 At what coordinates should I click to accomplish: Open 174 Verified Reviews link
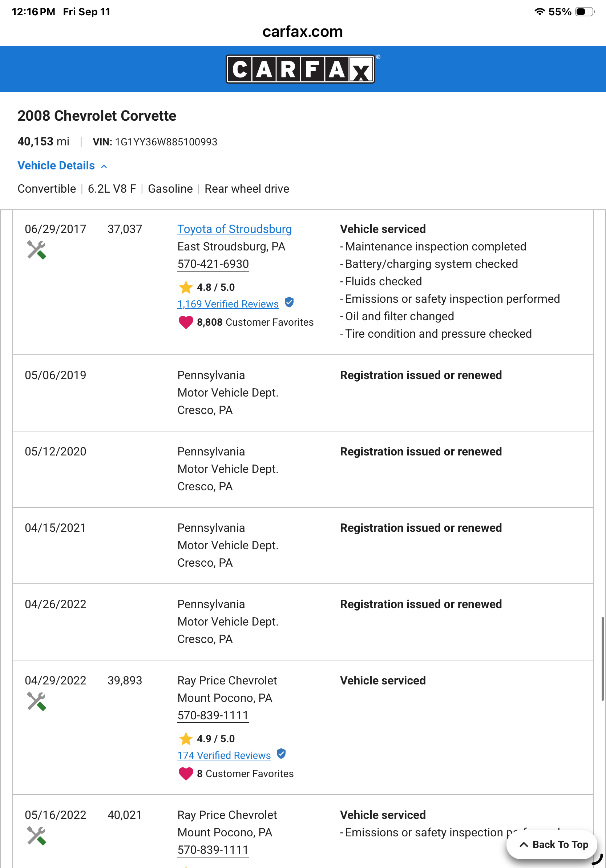pos(224,755)
